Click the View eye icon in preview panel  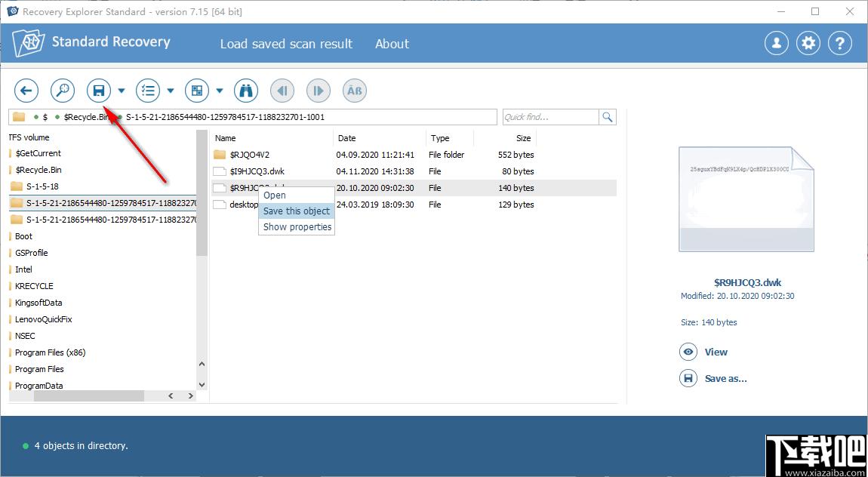click(x=688, y=352)
